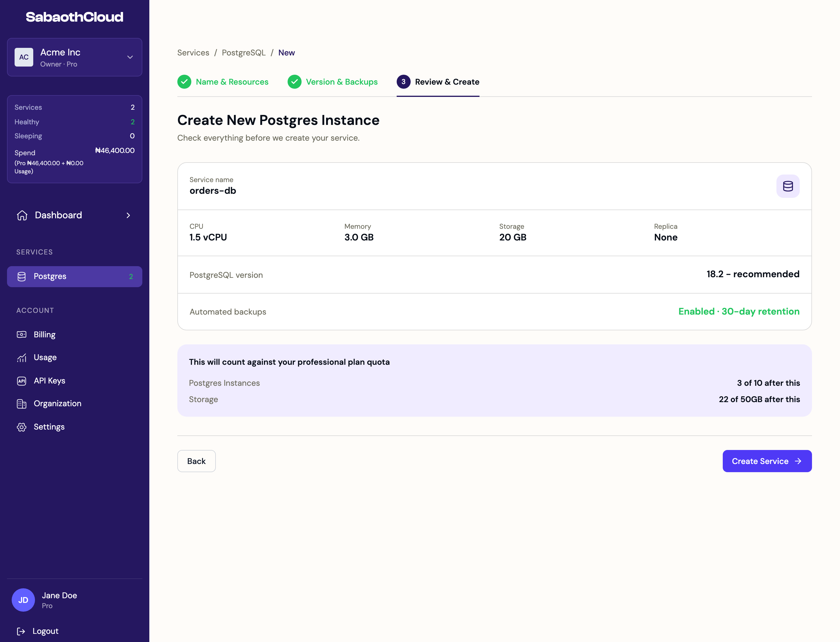Viewport: 840px width, 642px height.
Task: Click the database icon in service card
Action: (788, 186)
